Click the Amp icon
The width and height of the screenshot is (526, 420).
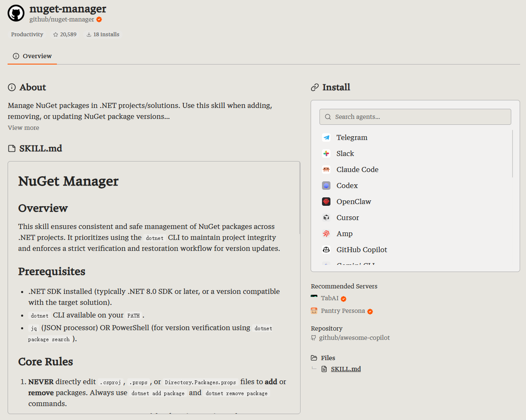click(326, 234)
